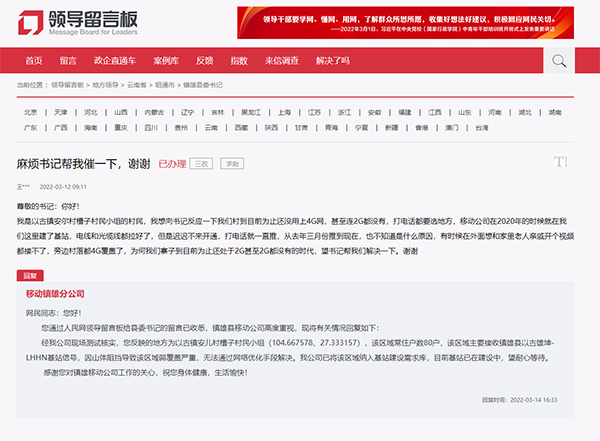Open 政企直通车 in the navigation bar
Screen dimensions: 600x441
click(115, 60)
